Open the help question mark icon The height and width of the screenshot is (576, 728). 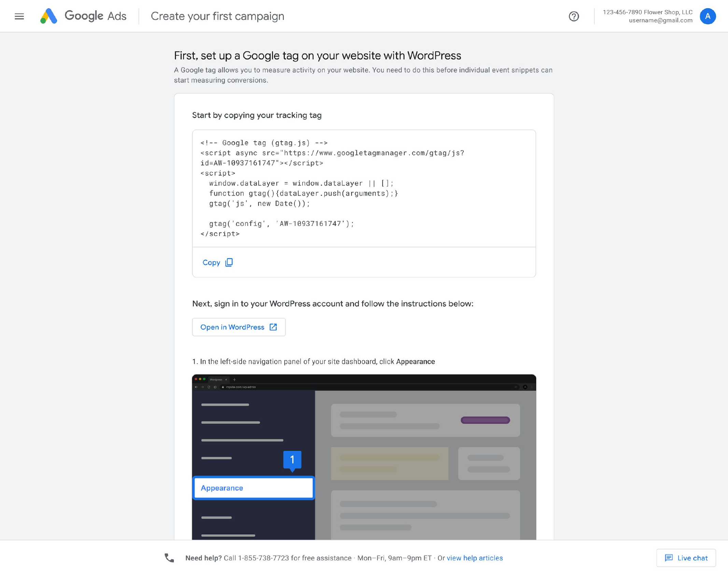574,16
